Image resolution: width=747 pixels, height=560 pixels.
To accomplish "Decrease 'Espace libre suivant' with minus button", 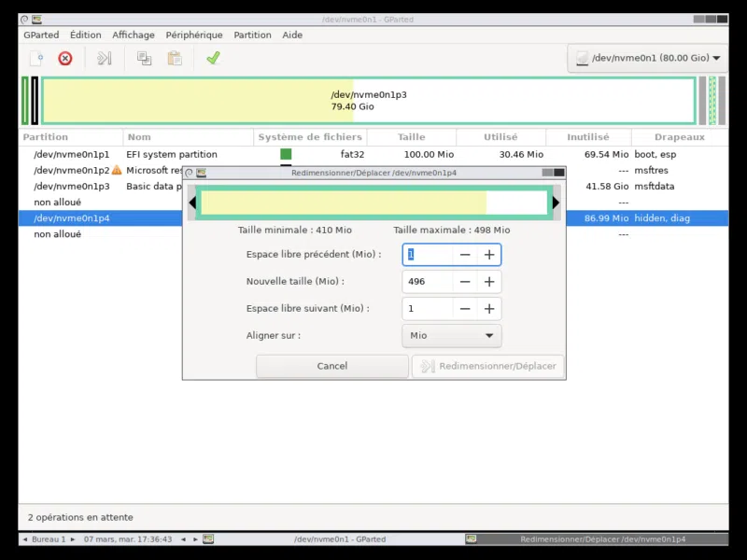I will coord(464,309).
